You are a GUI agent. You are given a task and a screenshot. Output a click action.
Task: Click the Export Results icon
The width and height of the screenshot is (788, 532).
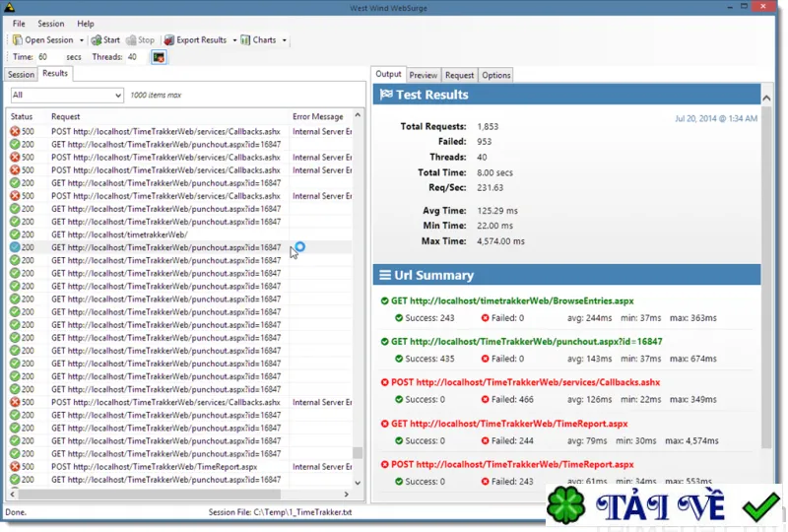pos(168,39)
